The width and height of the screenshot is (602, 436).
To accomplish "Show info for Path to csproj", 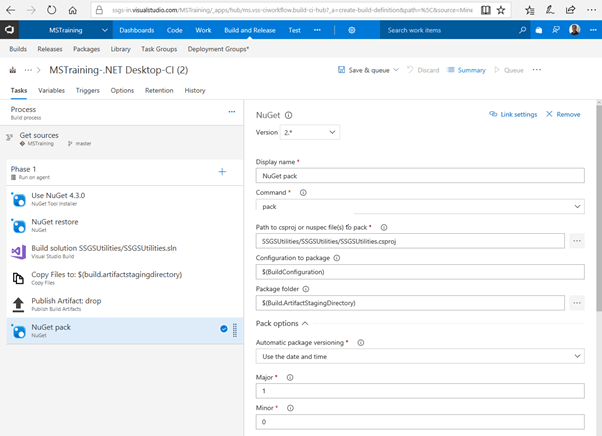I will (x=384, y=228).
